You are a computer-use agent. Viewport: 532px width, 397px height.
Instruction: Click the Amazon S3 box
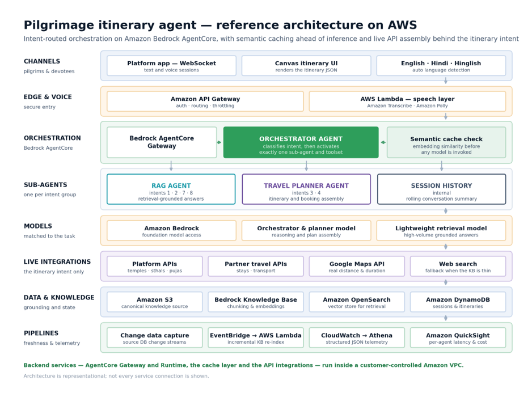click(x=155, y=302)
